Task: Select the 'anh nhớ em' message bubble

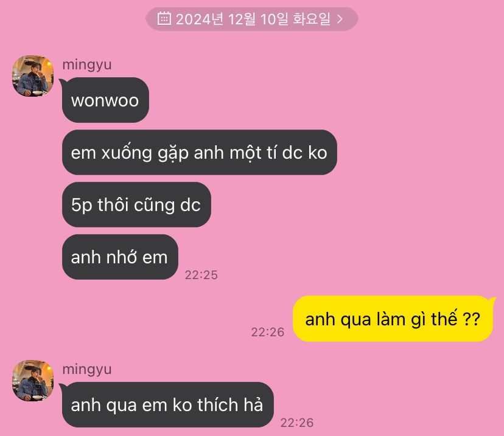Action: pyautogui.click(x=120, y=257)
